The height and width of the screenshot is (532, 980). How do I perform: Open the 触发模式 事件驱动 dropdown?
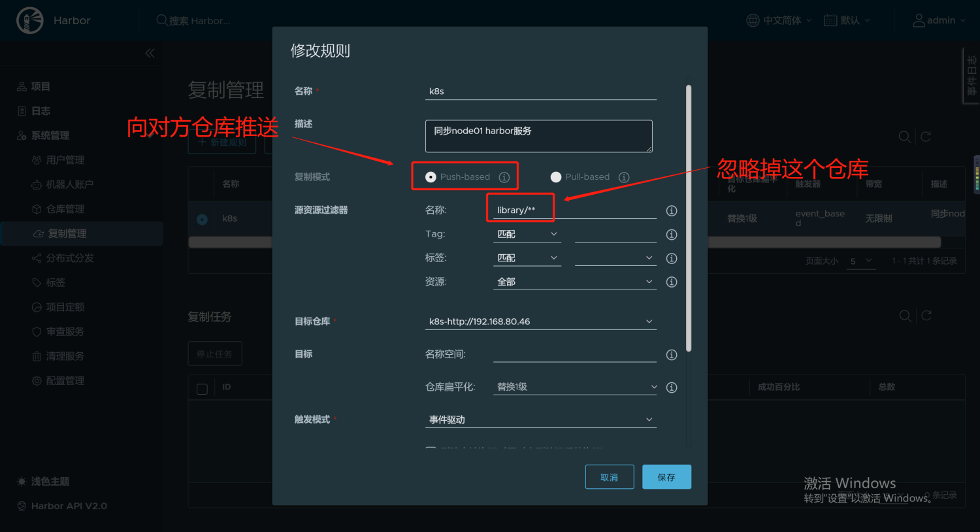(x=541, y=420)
